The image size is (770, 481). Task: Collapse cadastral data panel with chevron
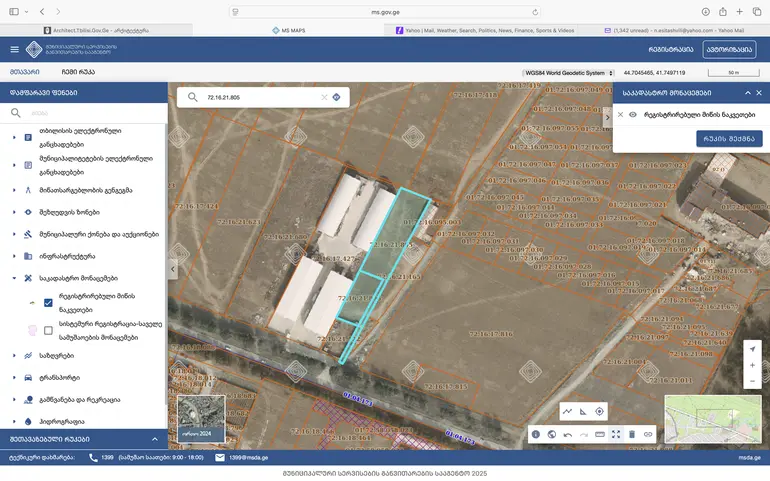pyautogui.click(x=746, y=92)
